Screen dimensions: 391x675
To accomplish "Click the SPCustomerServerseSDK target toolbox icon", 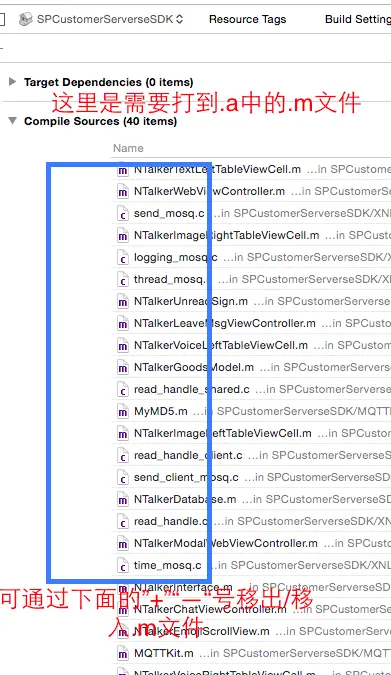I will coord(26,19).
